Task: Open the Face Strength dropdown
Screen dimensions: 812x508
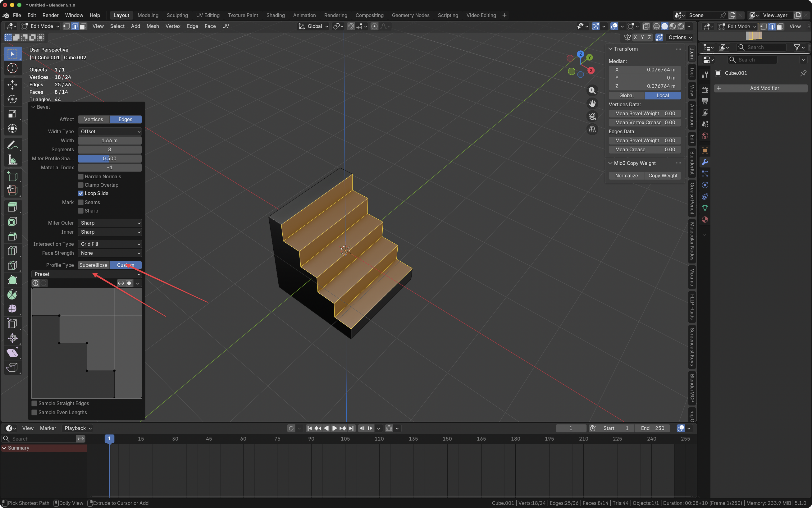Action: tap(110, 253)
